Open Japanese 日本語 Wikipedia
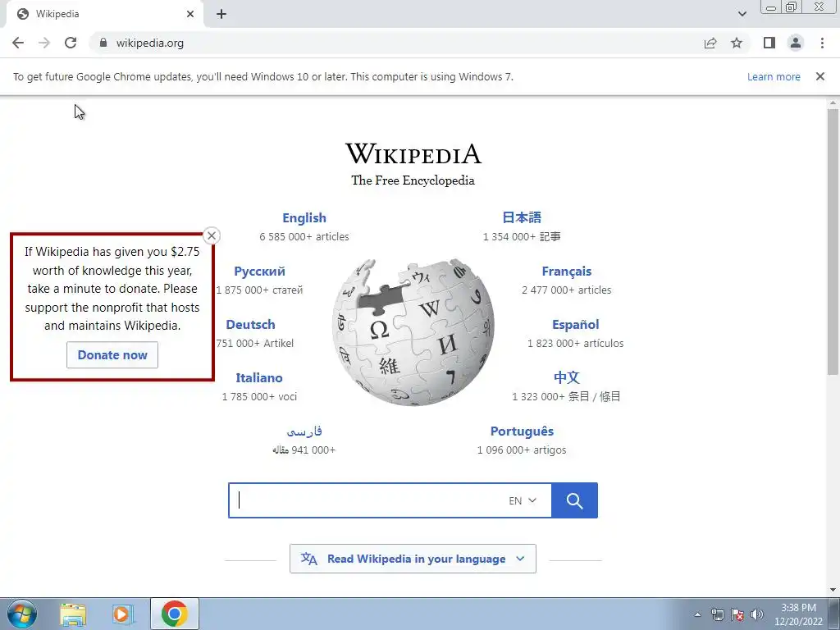 pos(522,217)
